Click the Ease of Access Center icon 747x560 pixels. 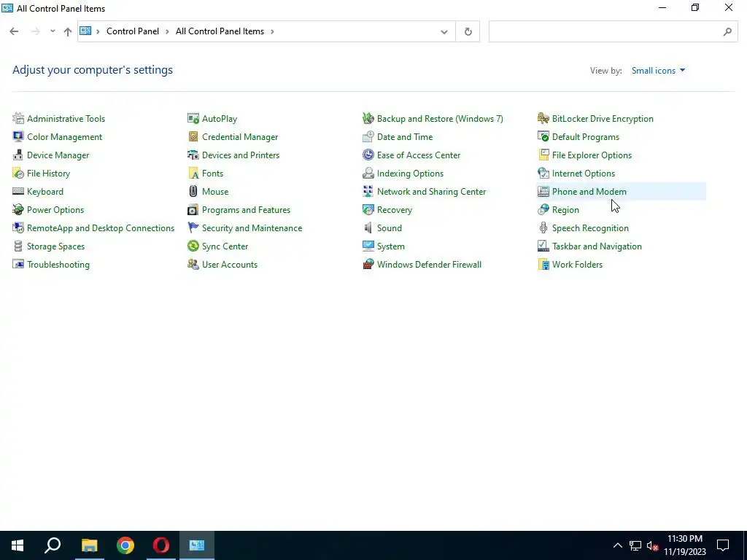coord(368,155)
